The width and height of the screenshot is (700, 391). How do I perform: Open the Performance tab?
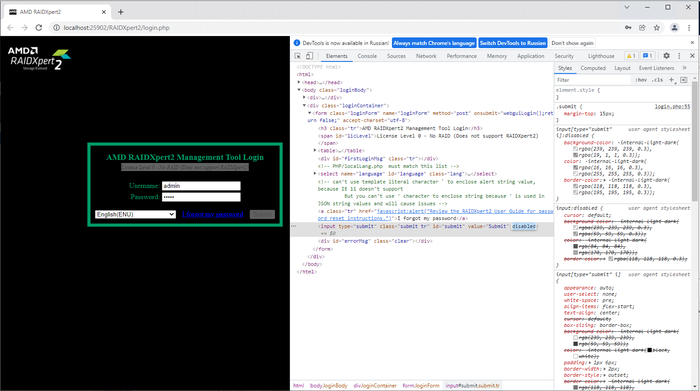click(462, 56)
